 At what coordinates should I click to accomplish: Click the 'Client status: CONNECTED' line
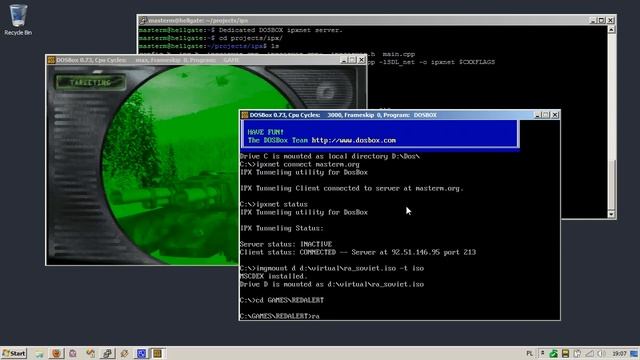(x=358, y=253)
